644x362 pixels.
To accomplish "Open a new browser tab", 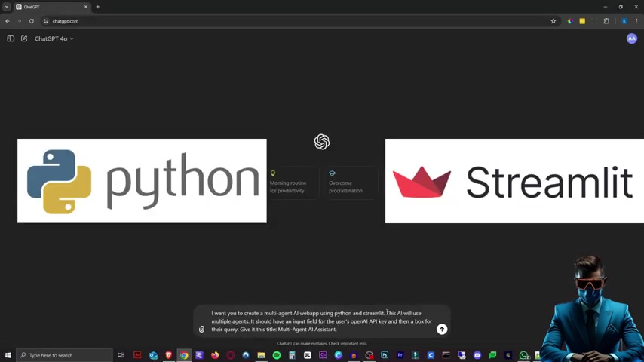I will [98, 7].
